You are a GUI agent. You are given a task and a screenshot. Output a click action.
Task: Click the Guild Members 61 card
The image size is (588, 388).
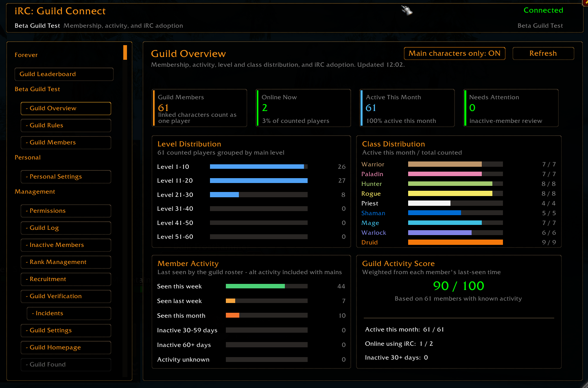click(x=199, y=108)
